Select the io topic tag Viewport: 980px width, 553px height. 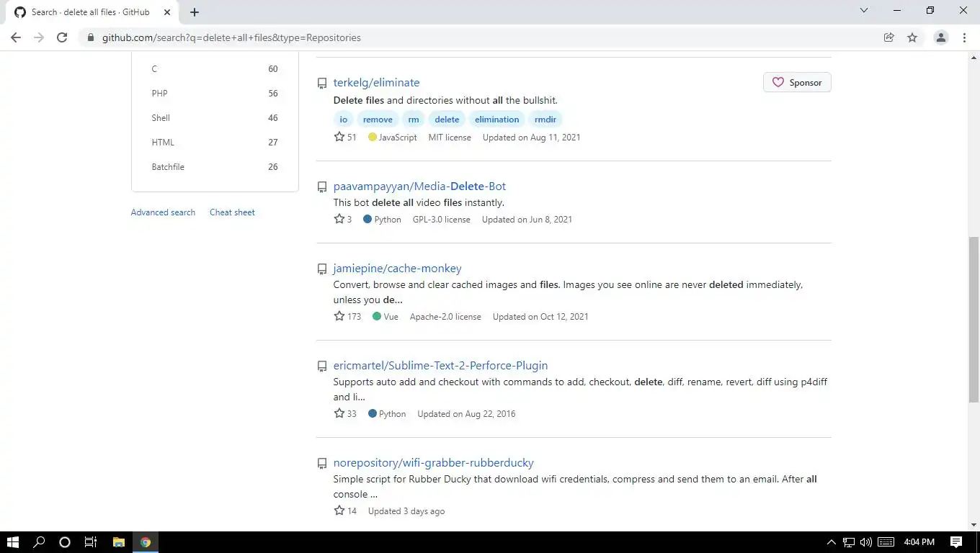tap(343, 120)
